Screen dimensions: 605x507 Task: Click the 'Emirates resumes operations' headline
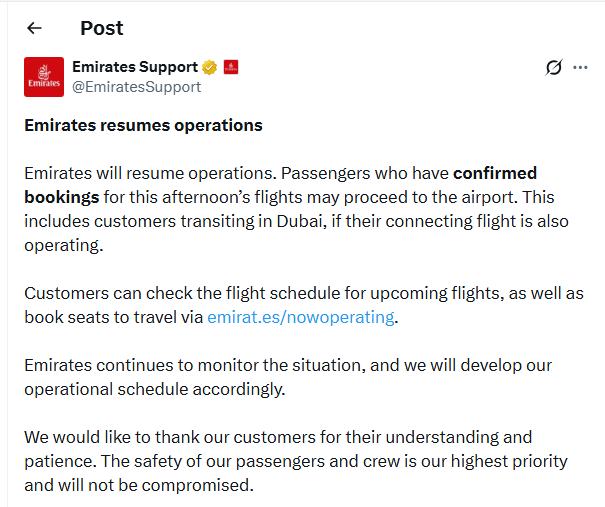tap(143, 126)
